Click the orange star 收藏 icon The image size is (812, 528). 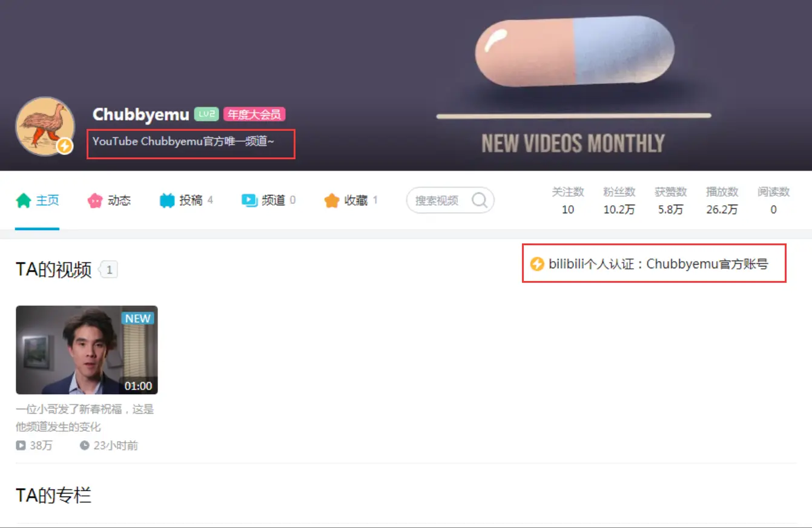(x=332, y=200)
